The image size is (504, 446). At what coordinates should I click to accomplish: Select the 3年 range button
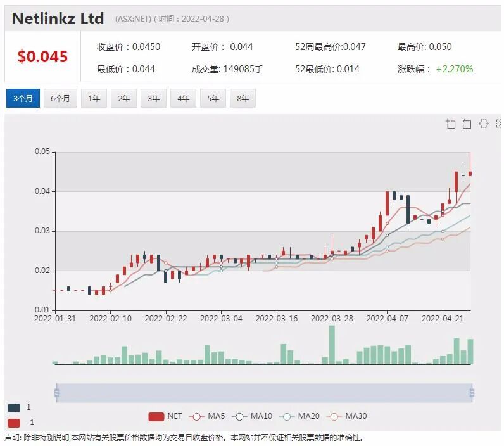pyautogui.click(x=154, y=98)
